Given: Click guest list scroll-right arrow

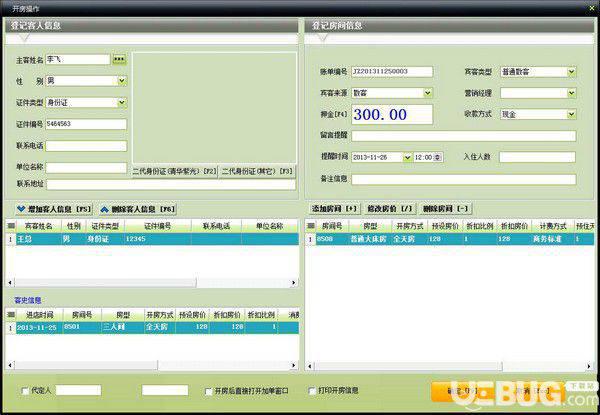Looking at the screenshot, I should click(294, 283).
